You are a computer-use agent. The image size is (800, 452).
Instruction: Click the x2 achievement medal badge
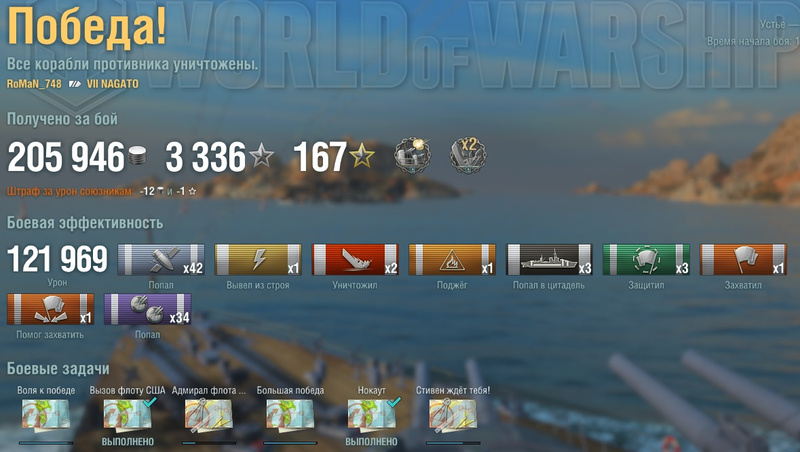[x=468, y=155]
